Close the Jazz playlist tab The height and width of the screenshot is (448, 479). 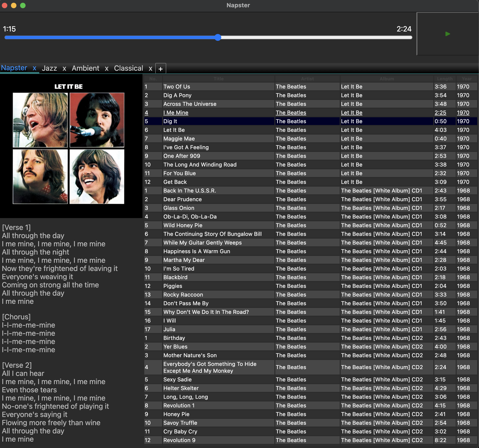coord(64,69)
